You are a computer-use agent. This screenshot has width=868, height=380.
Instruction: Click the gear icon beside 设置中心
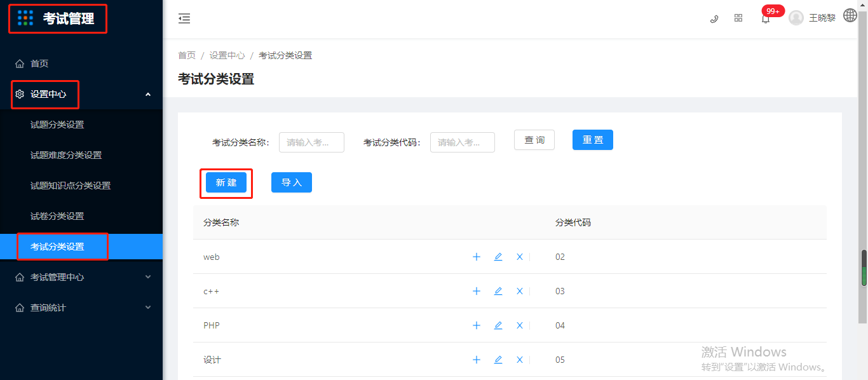pos(20,94)
